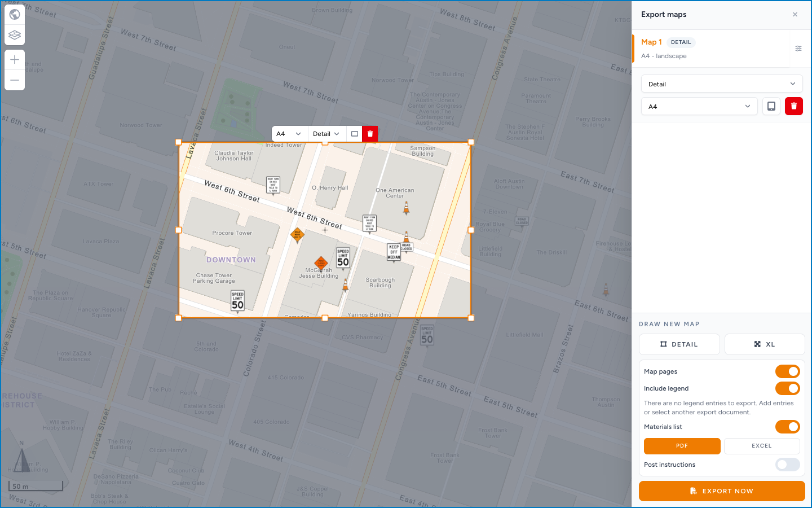Screen dimensions: 812x508
Task: Choose PDF materials list format
Action: [x=682, y=446]
